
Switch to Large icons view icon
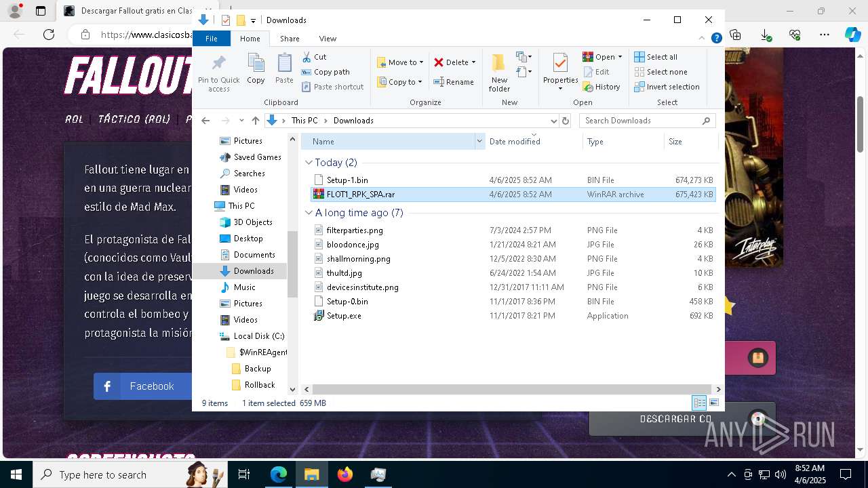coord(713,403)
